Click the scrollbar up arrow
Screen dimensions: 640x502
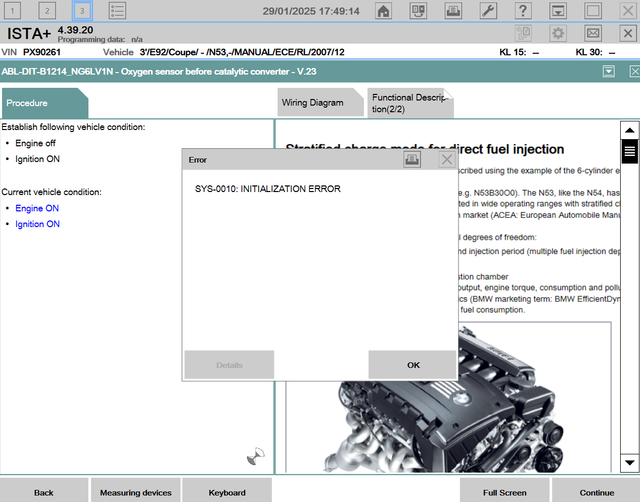click(629, 130)
